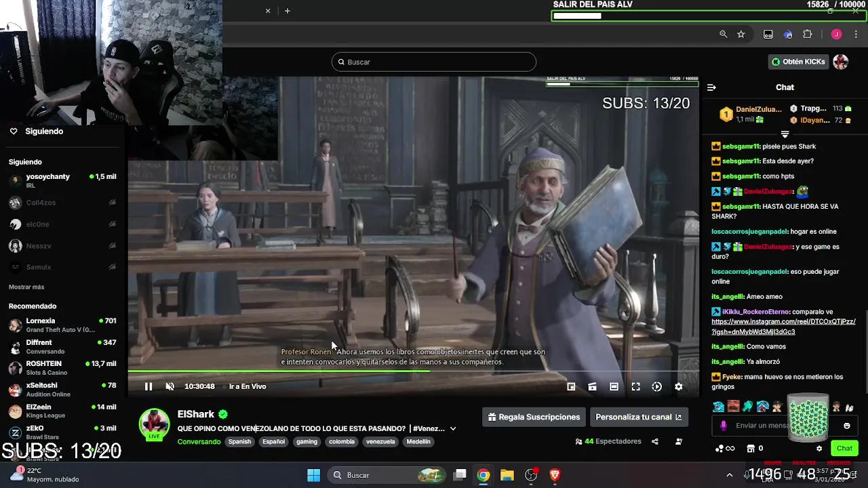Select the Spanish tag
The width and height of the screenshot is (868, 488).
pyautogui.click(x=239, y=441)
